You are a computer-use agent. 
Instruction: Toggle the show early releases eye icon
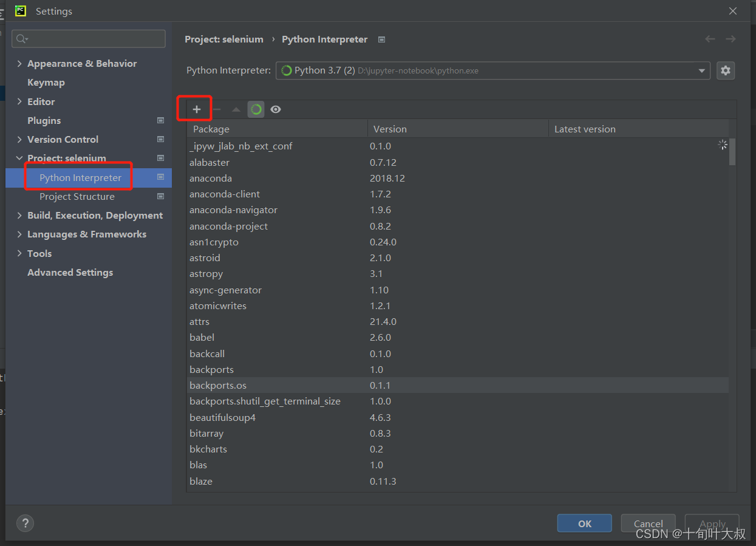pos(276,109)
